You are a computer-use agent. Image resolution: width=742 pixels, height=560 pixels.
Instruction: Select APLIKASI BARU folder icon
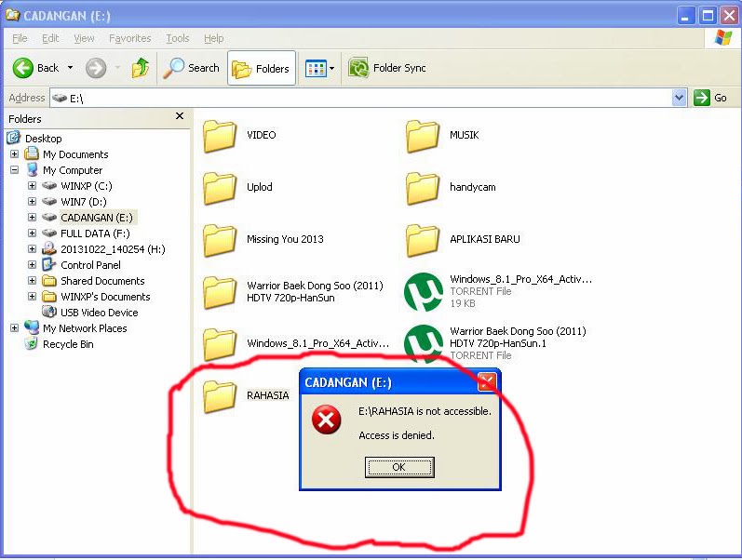tap(422, 240)
